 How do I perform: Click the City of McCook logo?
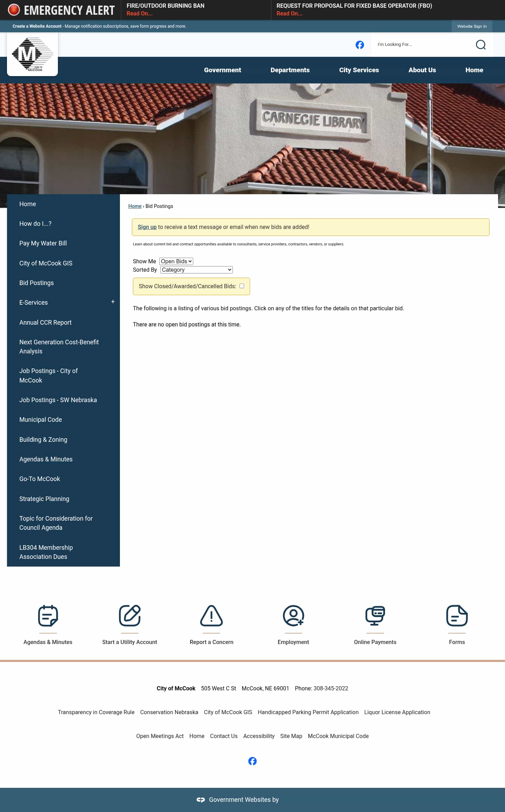[x=32, y=54]
